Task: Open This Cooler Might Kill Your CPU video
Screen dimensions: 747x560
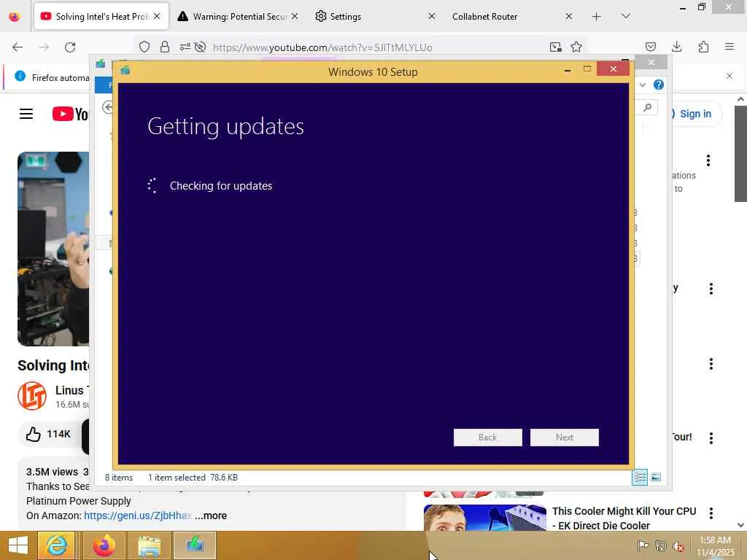Action: point(624,518)
